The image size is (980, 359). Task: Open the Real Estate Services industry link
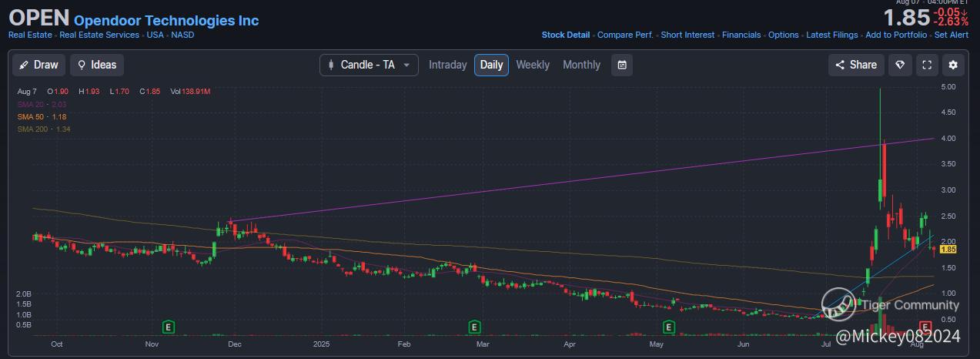(99, 35)
